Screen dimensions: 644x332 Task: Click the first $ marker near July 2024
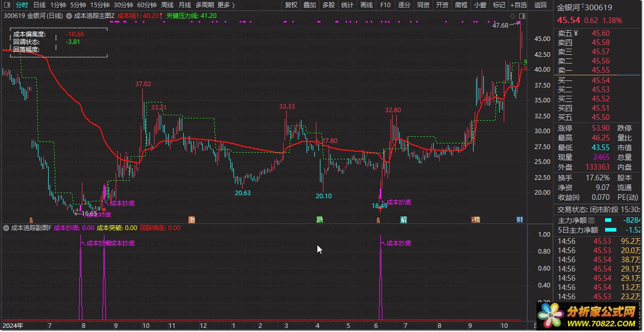32,220
